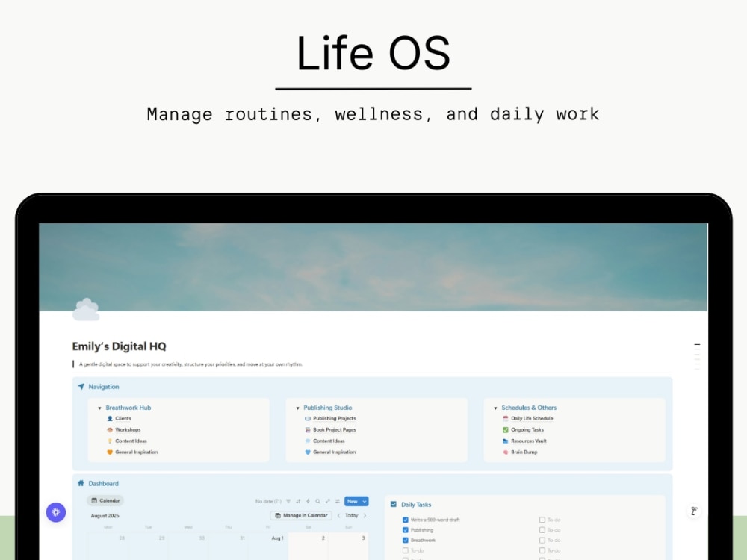Image resolution: width=747 pixels, height=560 pixels.
Task: Click the page description quote text
Action: click(x=190, y=364)
